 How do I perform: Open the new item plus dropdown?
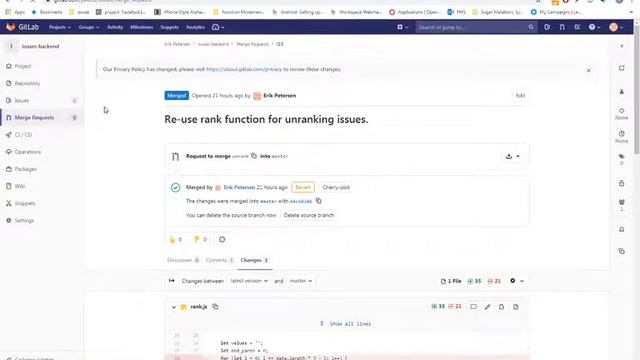click(x=402, y=27)
